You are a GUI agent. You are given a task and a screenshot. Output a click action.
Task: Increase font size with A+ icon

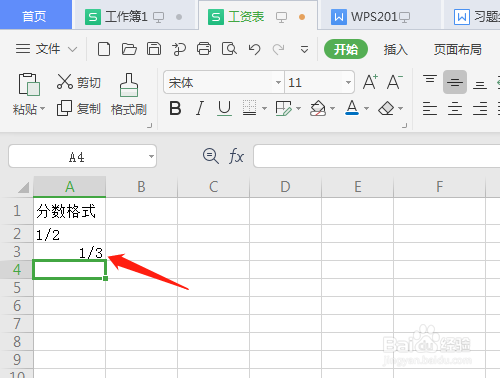[x=370, y=82]
